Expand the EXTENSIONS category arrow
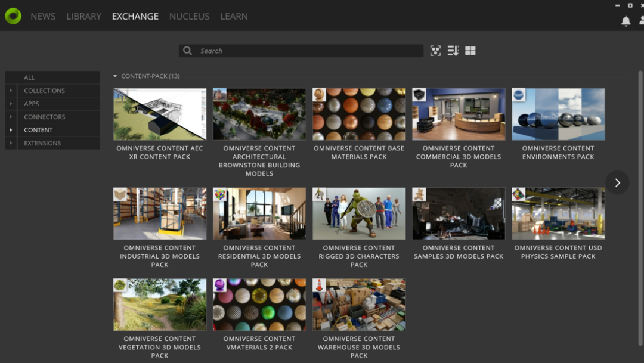644x363 pixels. pyautogui.click(x=11, y=143)
